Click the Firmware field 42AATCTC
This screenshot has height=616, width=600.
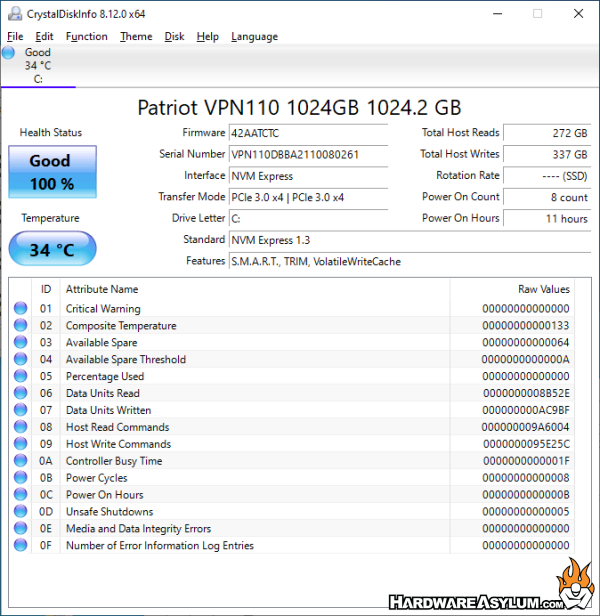click(x=308, y=133)
